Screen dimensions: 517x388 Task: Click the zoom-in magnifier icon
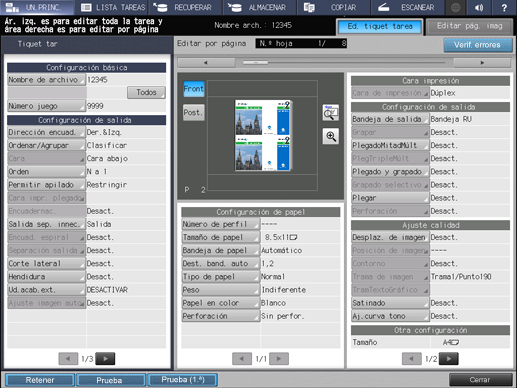(x=331, y=136)
